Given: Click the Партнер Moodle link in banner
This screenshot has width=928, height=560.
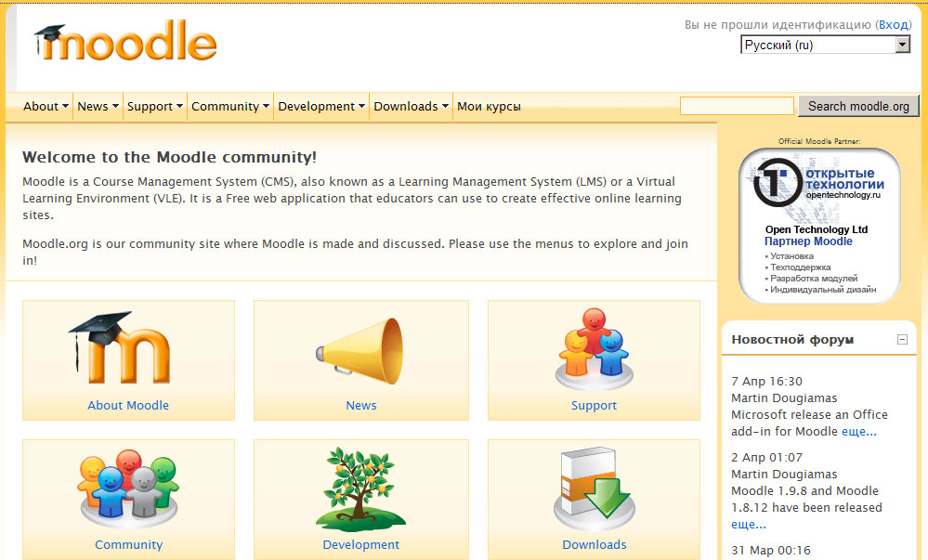Looking at the screenshot, I should point(808,241).
